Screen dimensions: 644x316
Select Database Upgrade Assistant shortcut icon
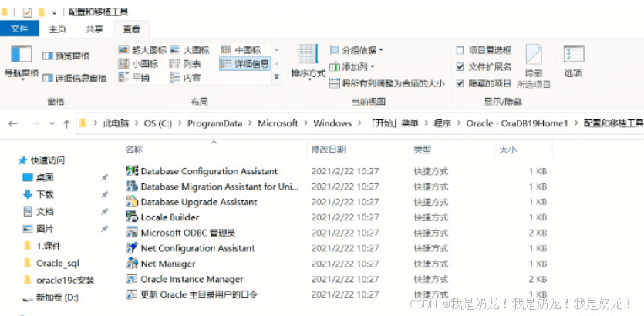[132, 202]
